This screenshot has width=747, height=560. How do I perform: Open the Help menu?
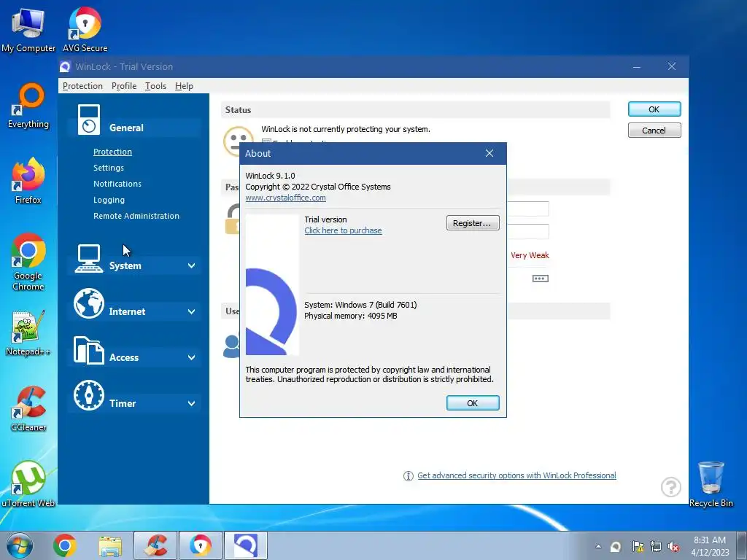[x=184, y=86]
